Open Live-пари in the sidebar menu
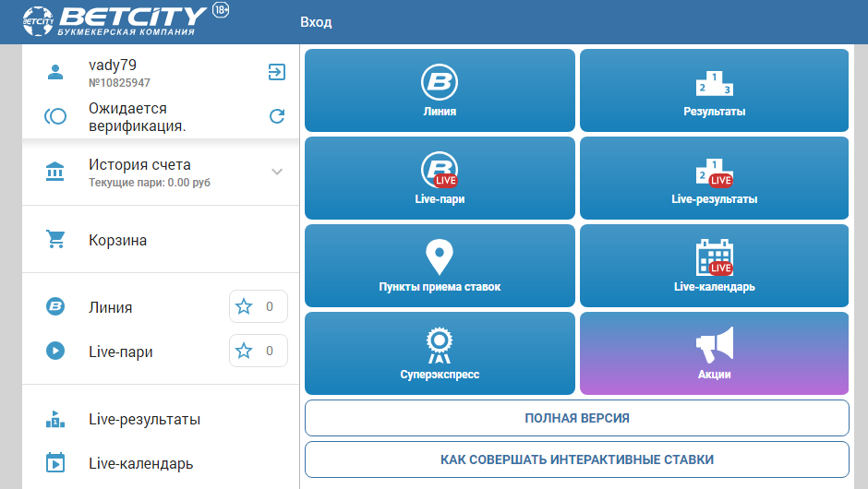The height and width of the screenshot is (489, 868). 121,352
